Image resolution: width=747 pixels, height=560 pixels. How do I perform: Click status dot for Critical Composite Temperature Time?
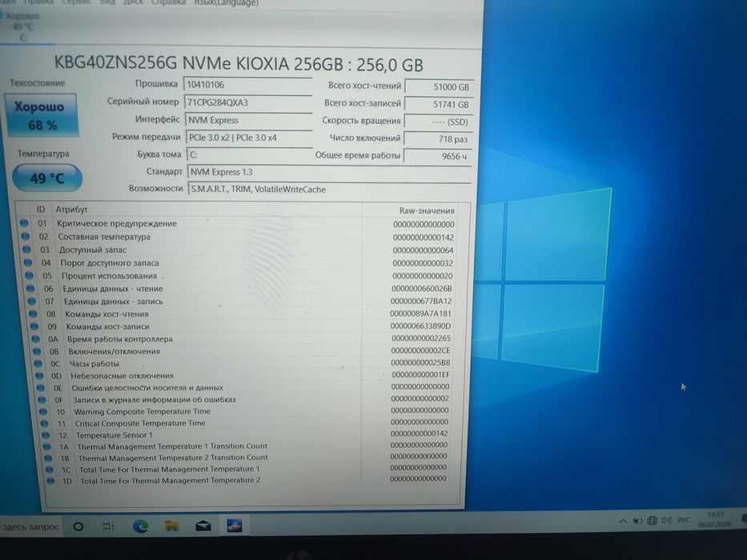click(45, 423)
